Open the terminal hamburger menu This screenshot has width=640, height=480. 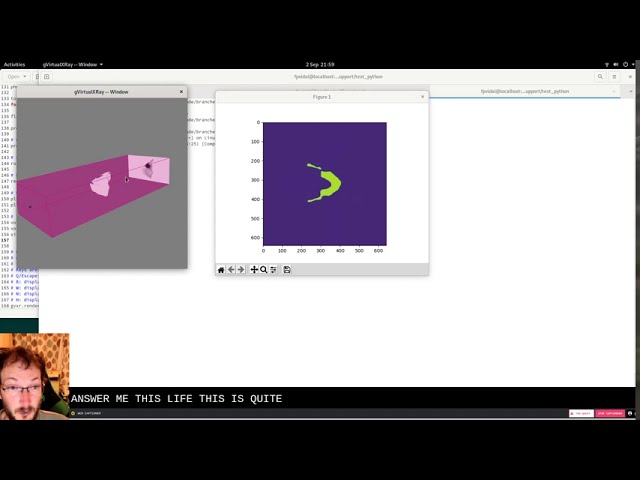tap(614, 77)
